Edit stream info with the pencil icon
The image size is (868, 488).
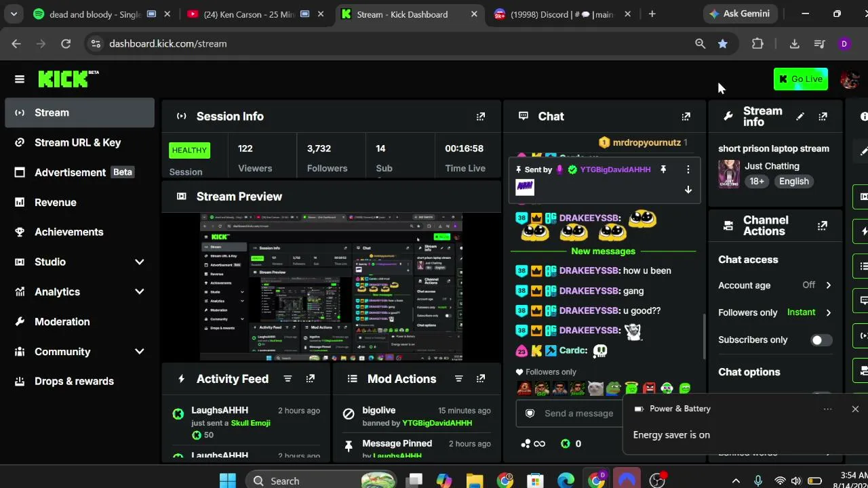tap(800, 117)
